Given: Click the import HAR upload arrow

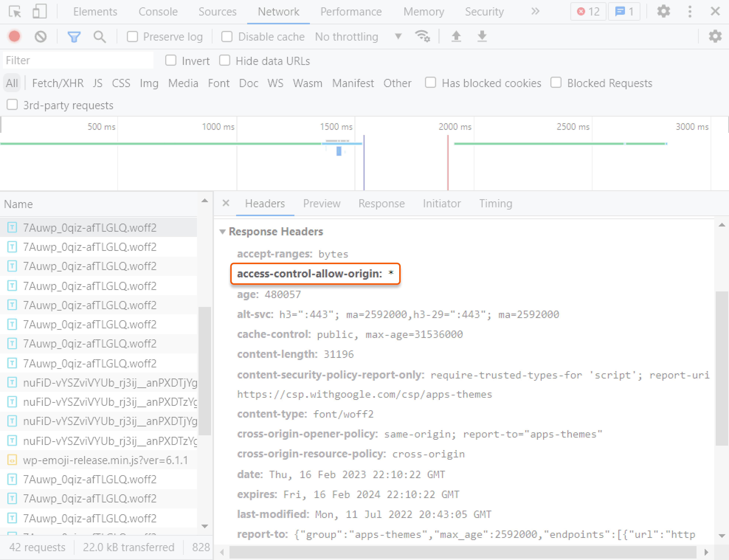Looking at the screenshot, I should coord(456,36).
